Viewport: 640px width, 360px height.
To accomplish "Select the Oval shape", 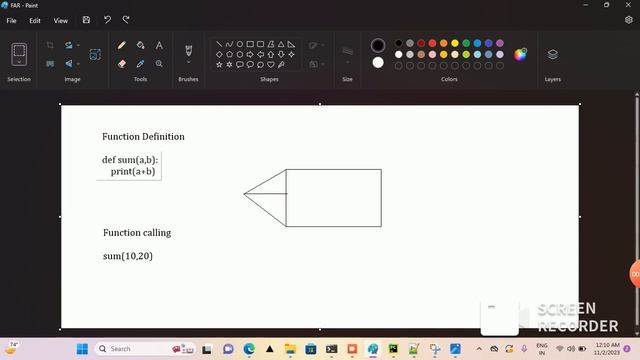I will (x=240, y=44).
